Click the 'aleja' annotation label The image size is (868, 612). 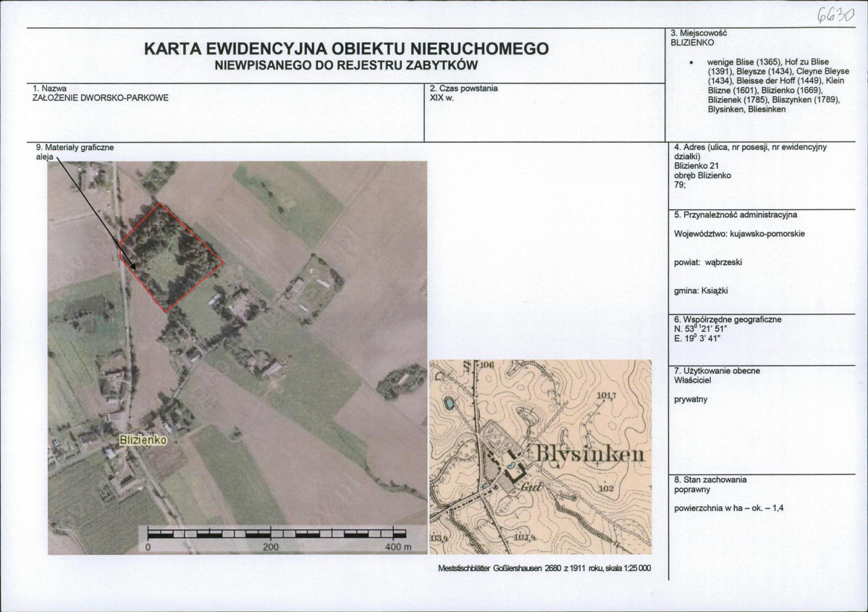tap(44, 157)
